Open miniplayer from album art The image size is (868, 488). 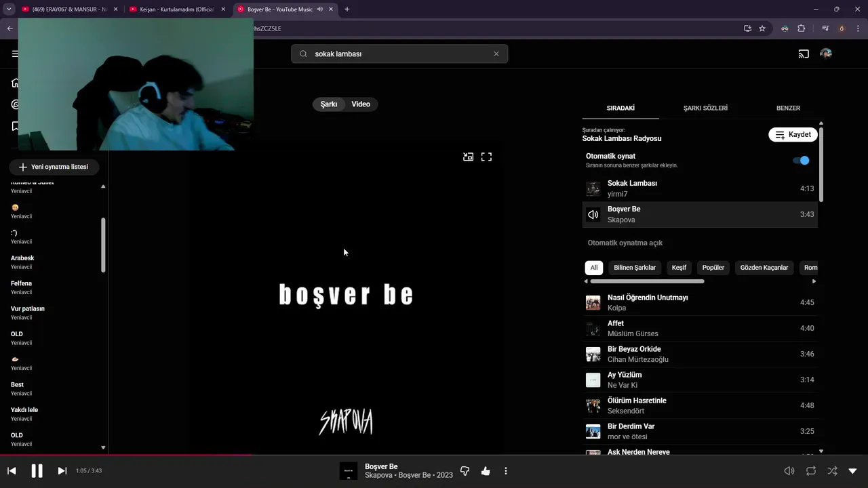pyautogui.click(x=468, y=157)
